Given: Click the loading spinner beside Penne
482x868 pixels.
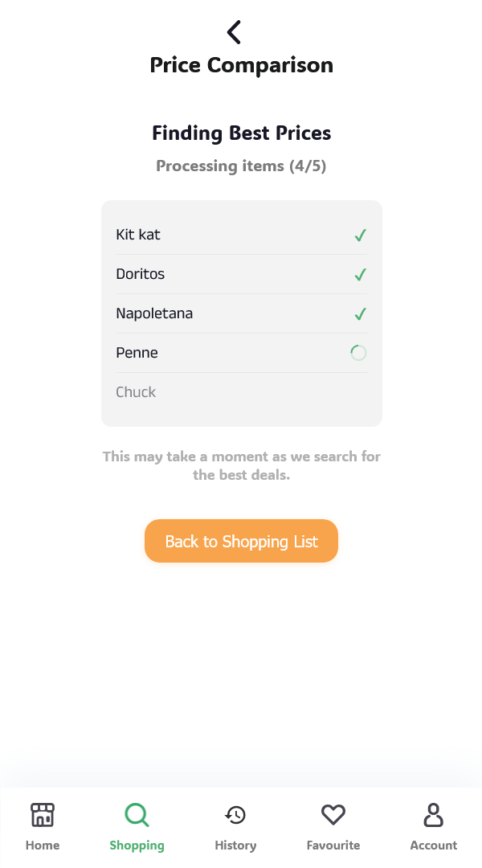Looking at the screenshot, I should coord(358,353).
